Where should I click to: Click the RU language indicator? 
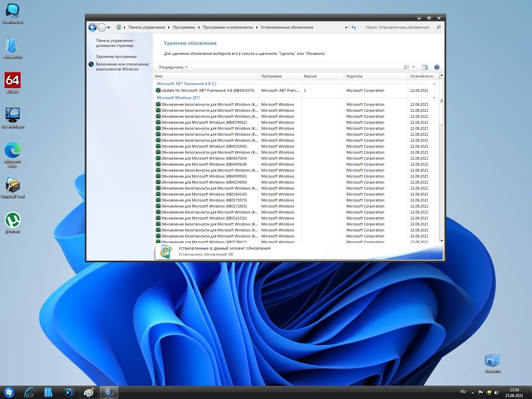(x=463, y=392)
